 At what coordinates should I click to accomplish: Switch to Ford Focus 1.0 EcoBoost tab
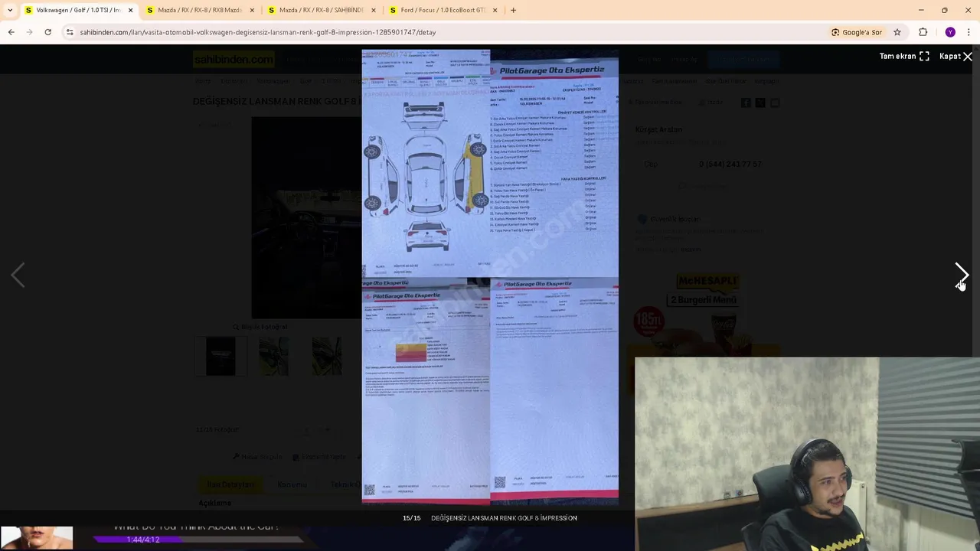point(443,10)
